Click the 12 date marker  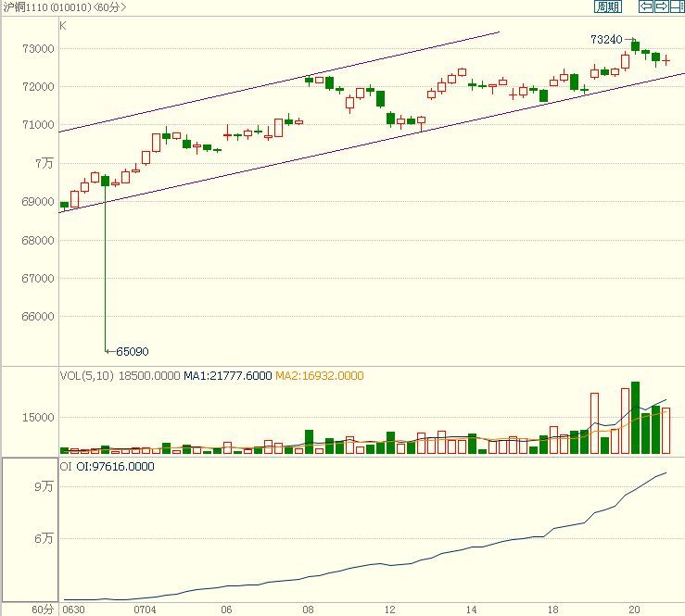click(389, 610)
